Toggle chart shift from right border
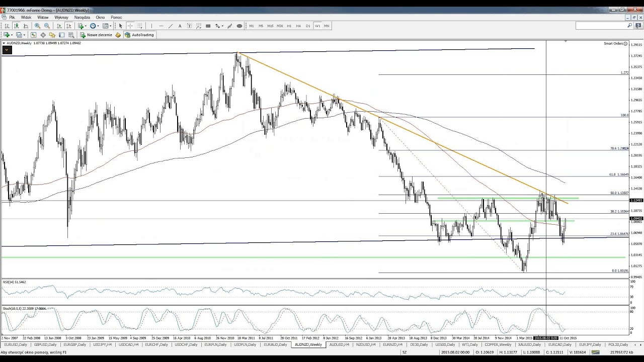Screen dimensions: 644x362 68,26
